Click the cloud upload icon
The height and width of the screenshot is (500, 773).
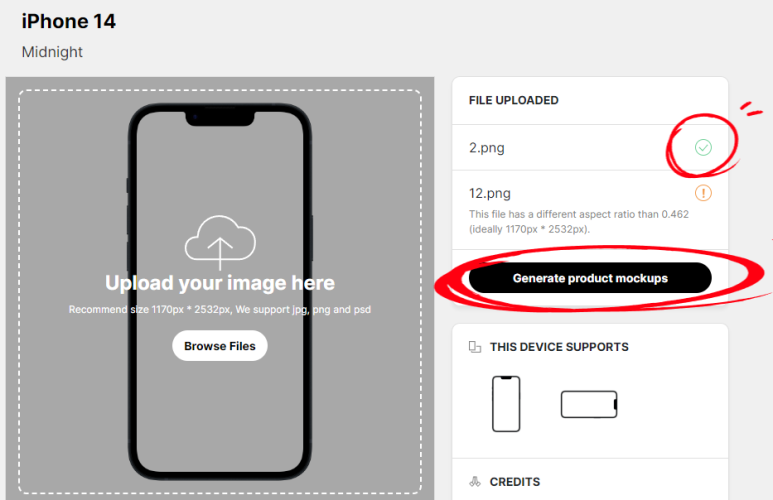point(220,242)
